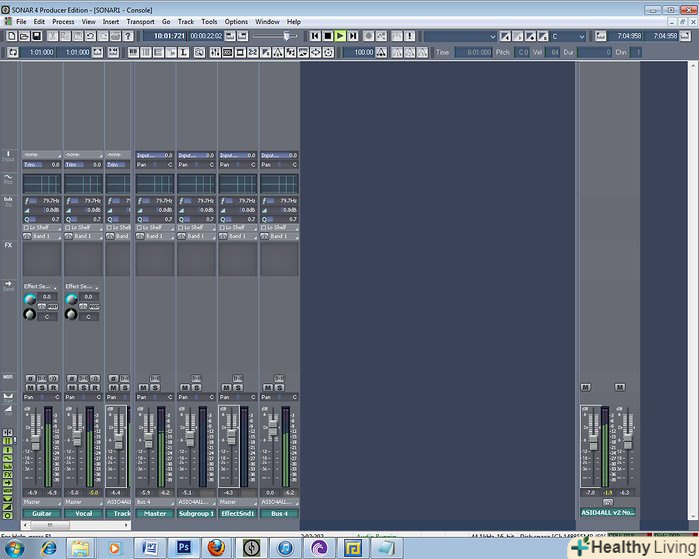Open the input dropdown on the Guitar strip

(41, 155)
